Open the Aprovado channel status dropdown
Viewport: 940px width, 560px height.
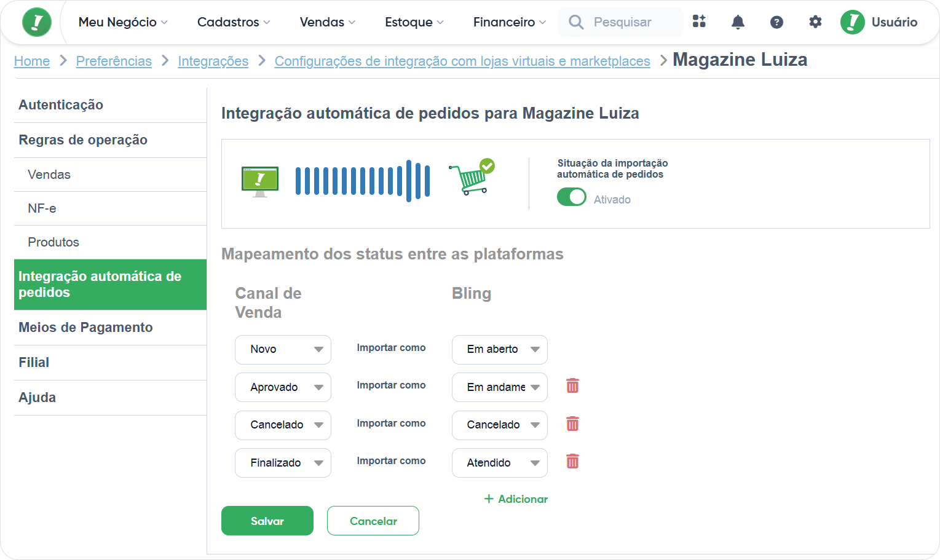click(x=283, y=387)
